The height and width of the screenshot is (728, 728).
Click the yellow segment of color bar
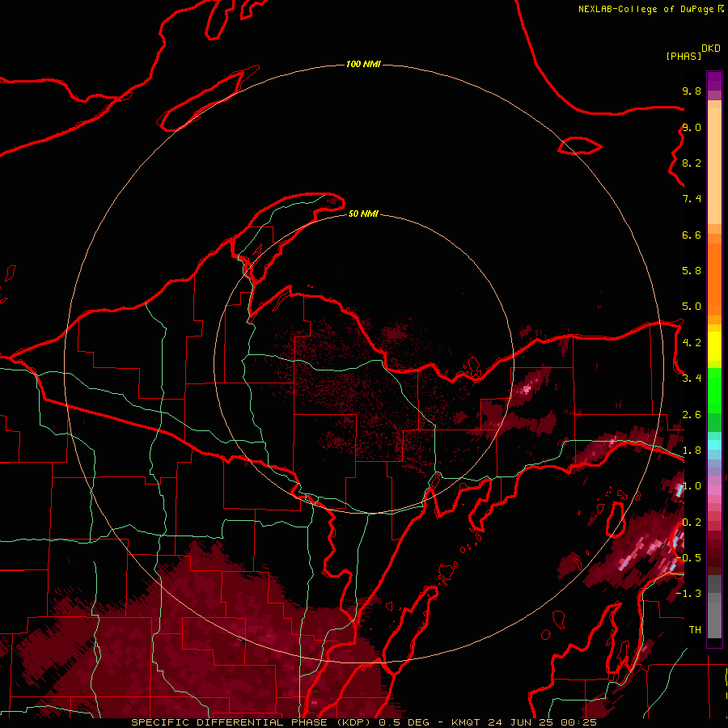(714, 346)
